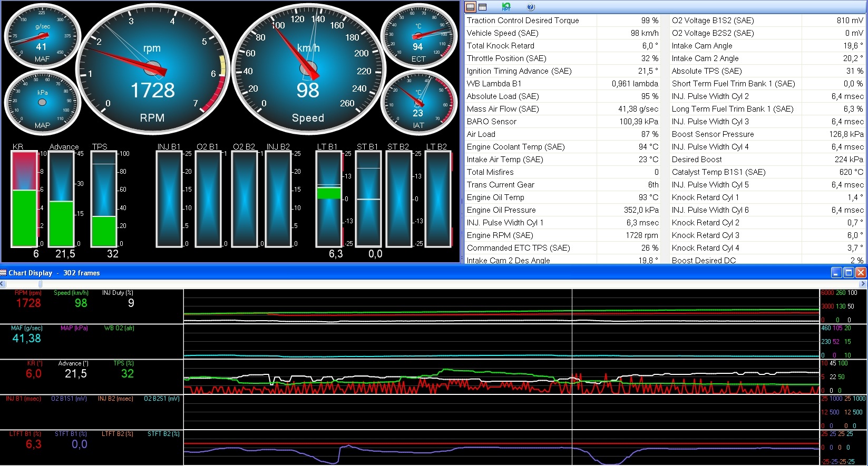The image size is (868, 466).
Task: Select the TPS bar indicator
Action: 104,199
